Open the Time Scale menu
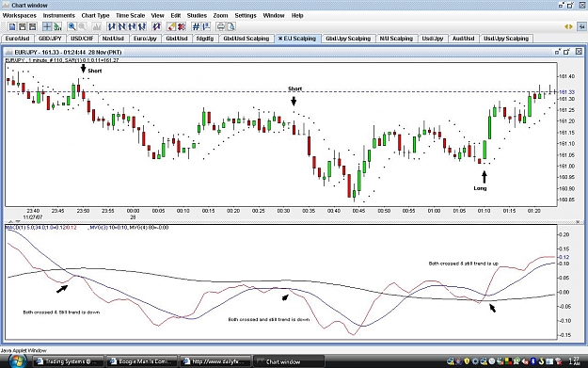 coord(130,15)
